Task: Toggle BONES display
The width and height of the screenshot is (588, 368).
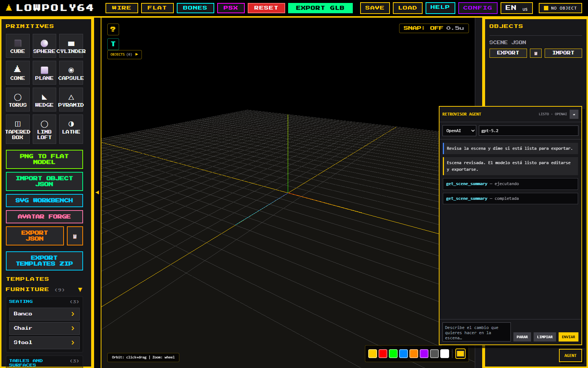Action: (x=195, y=8)
